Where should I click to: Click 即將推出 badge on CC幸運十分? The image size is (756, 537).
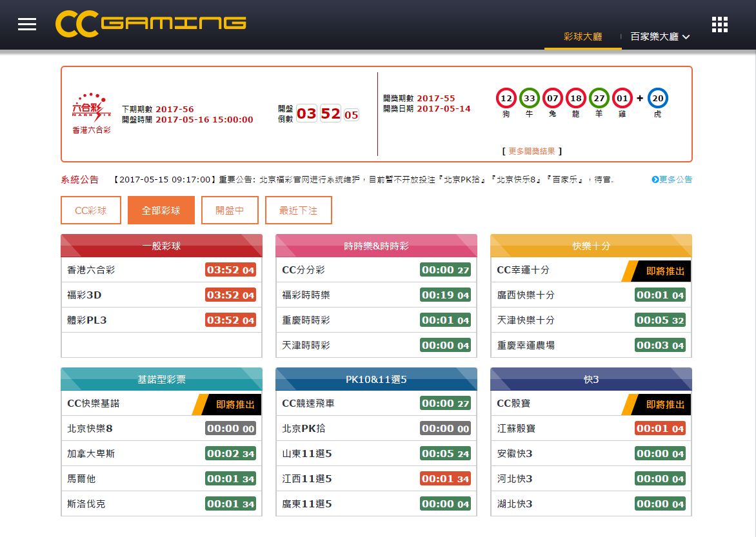[656, 271]
